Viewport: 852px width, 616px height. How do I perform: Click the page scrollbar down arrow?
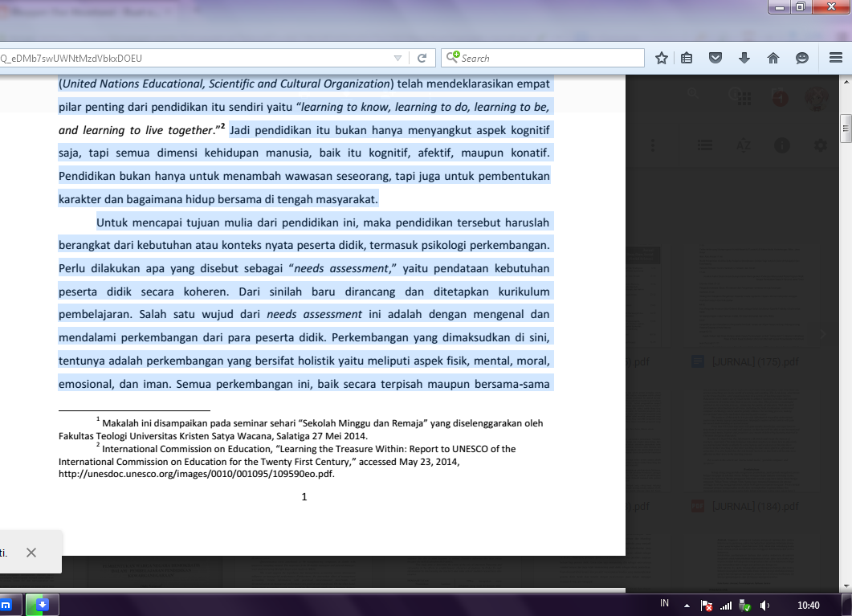click(x=846, y=586)
